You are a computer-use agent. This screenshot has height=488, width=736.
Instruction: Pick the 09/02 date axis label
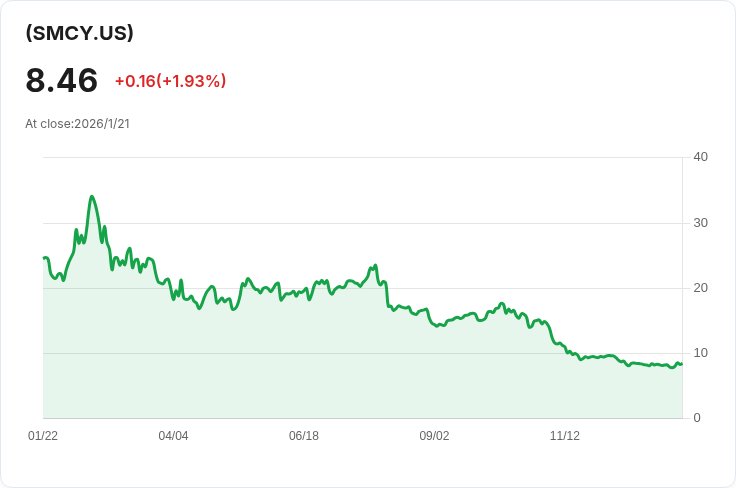click(x=434, y=436)
